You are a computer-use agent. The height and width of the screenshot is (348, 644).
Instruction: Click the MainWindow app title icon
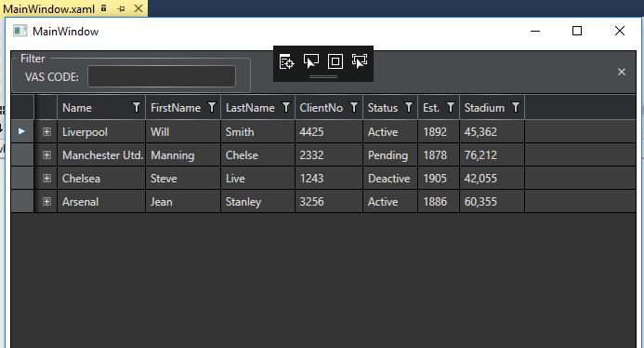point(20,31)
